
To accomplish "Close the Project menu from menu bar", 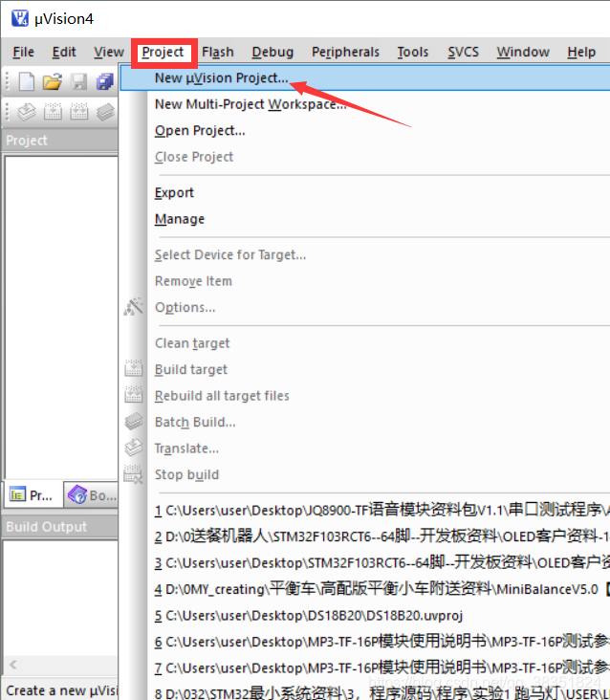I will [x=163, y=53].
